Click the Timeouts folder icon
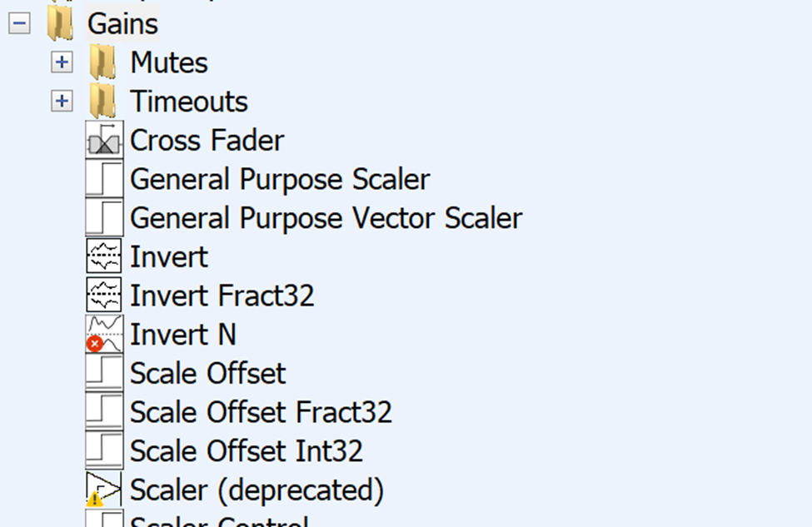This screenshot has width=812, height=527. (102, 101)
